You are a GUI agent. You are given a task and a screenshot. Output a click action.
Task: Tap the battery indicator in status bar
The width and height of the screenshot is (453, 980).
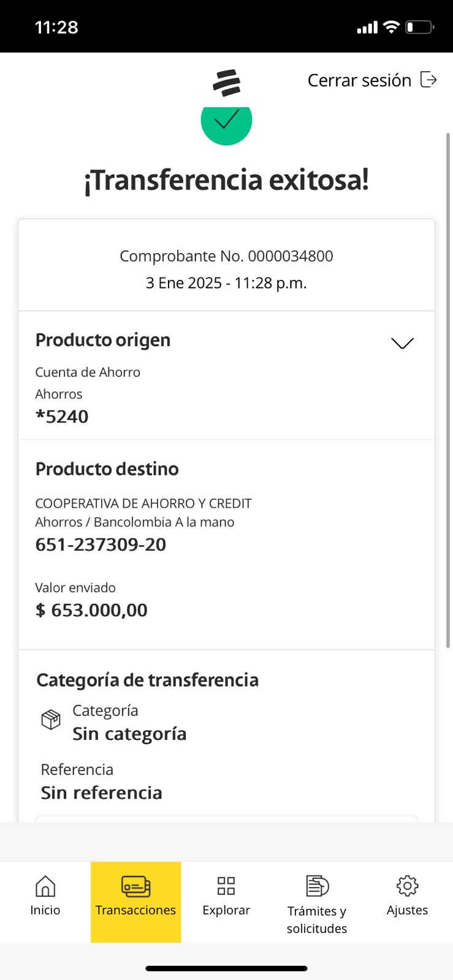point(419,27)
